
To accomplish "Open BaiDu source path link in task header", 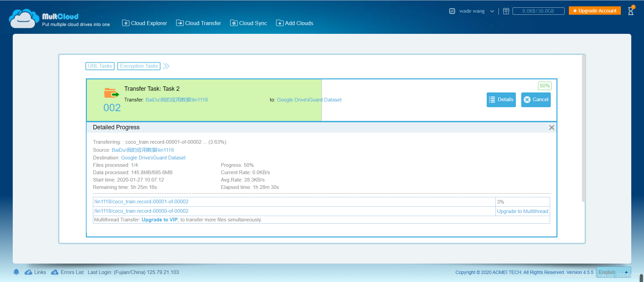I will coord(177,100).
